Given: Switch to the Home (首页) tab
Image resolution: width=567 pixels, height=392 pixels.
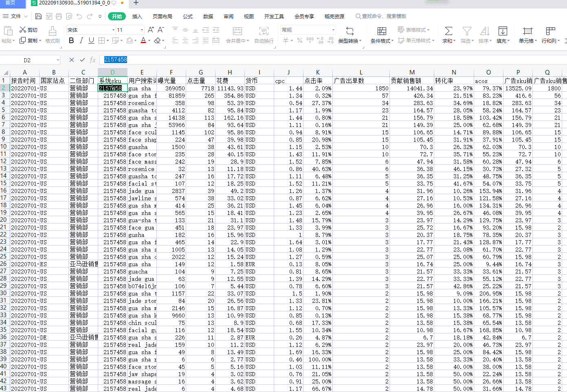Looking at the screenshot, I should (x=10, y=3).
